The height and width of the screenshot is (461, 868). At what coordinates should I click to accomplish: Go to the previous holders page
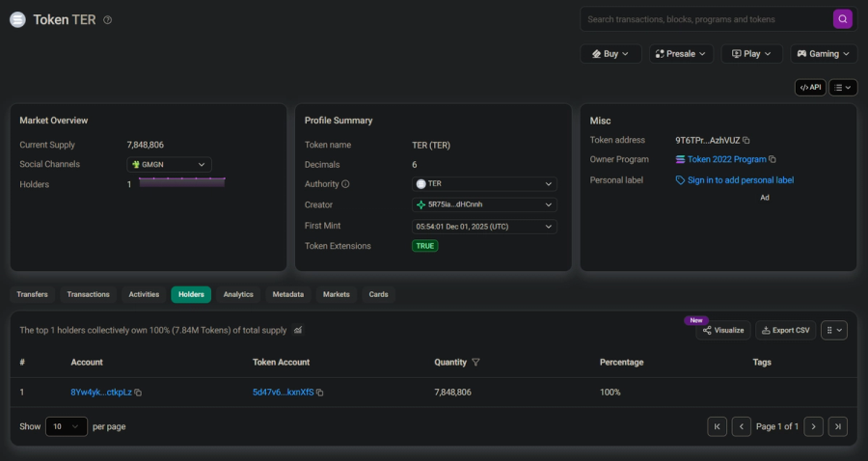[x=742, y=426]
